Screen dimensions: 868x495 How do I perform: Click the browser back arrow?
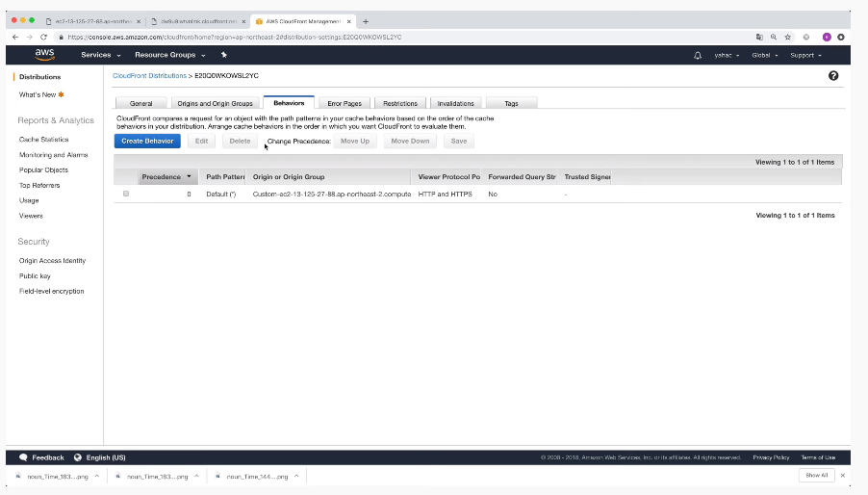15,38
